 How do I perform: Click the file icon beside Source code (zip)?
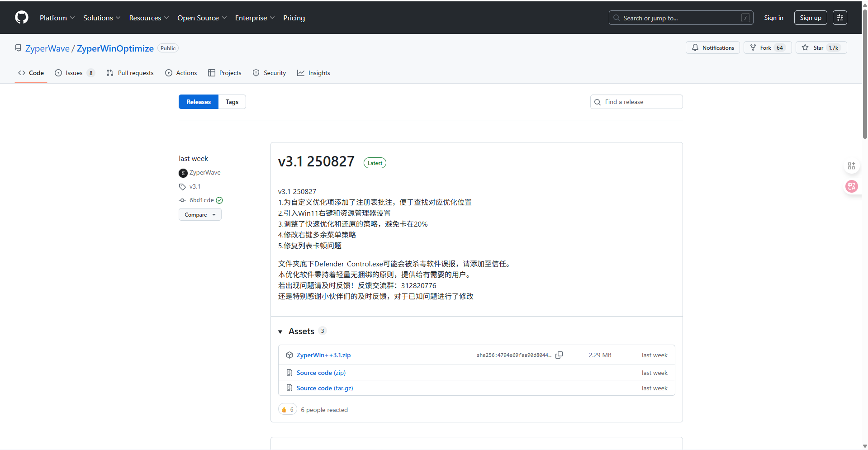point(289,373)
